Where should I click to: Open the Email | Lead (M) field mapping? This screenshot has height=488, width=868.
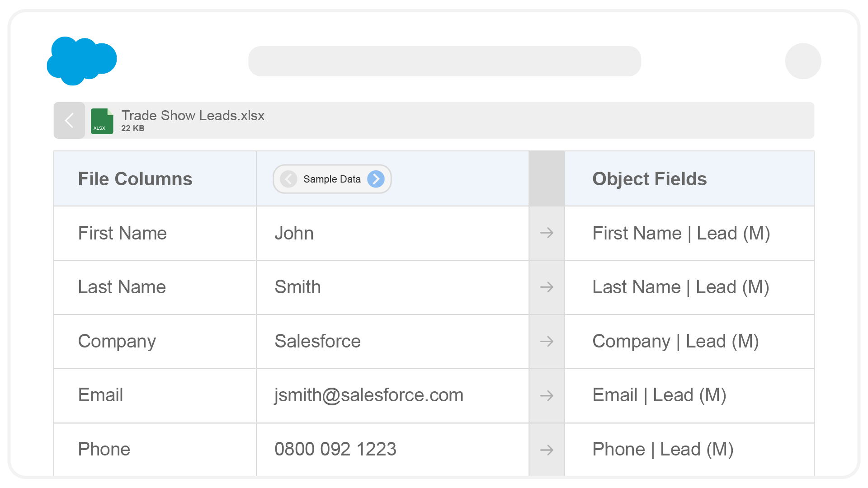[x=659, y=396]
